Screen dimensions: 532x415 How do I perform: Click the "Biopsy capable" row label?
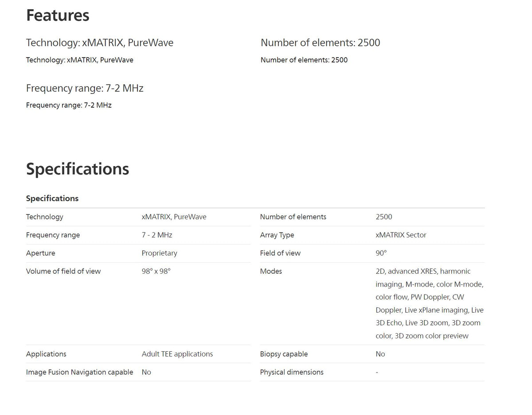coord(284,354)
